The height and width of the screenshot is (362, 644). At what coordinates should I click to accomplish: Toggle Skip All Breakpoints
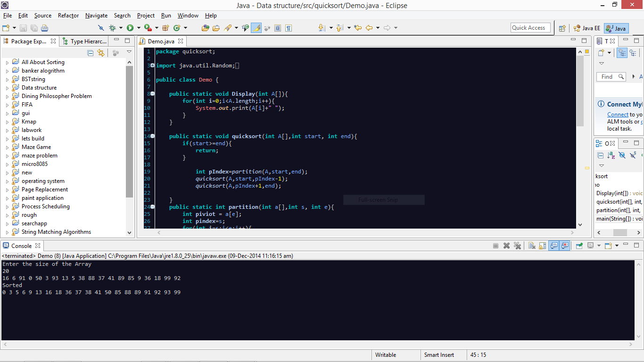tap(100, 27)
